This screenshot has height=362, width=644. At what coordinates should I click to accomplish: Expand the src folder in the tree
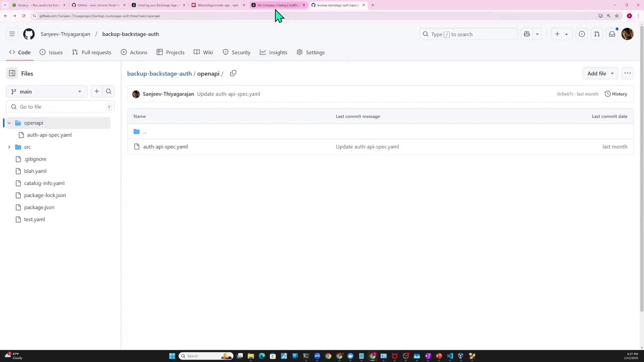point(9,147)
